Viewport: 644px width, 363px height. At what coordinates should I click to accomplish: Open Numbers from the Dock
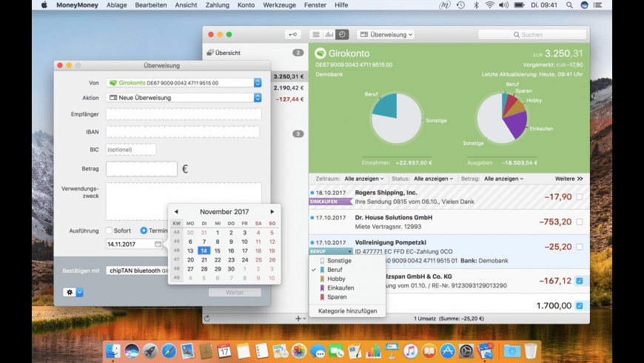(x=373, y=351)
